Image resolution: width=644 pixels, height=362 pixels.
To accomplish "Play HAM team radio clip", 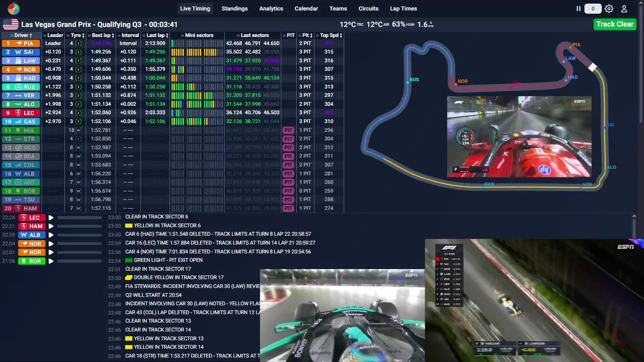I will click(51, 226).
